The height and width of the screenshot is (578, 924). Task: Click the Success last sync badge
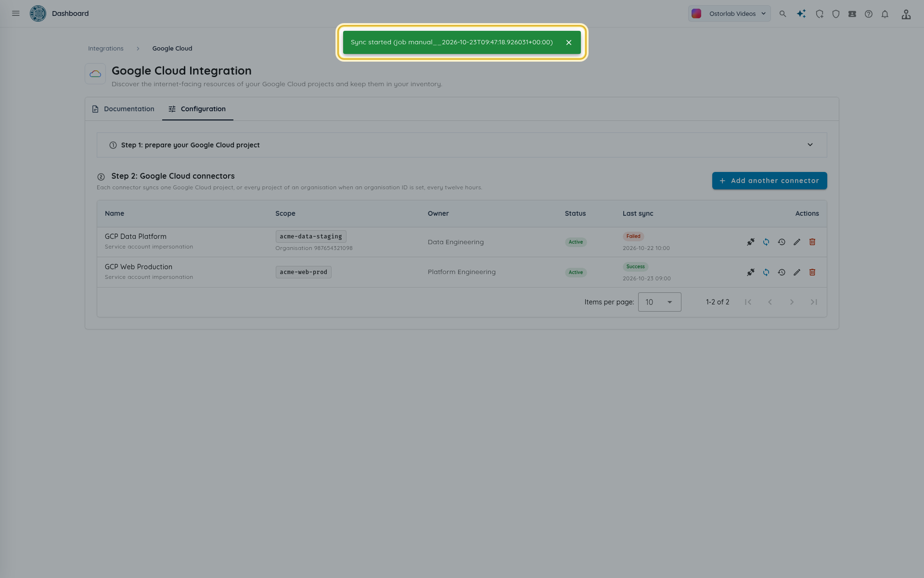(x=635, y=266)
